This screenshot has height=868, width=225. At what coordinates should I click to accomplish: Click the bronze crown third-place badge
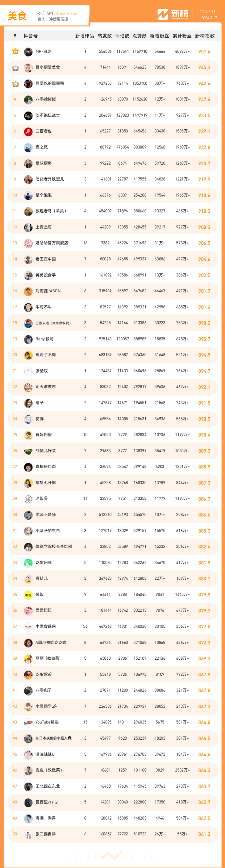pos(15,84)
